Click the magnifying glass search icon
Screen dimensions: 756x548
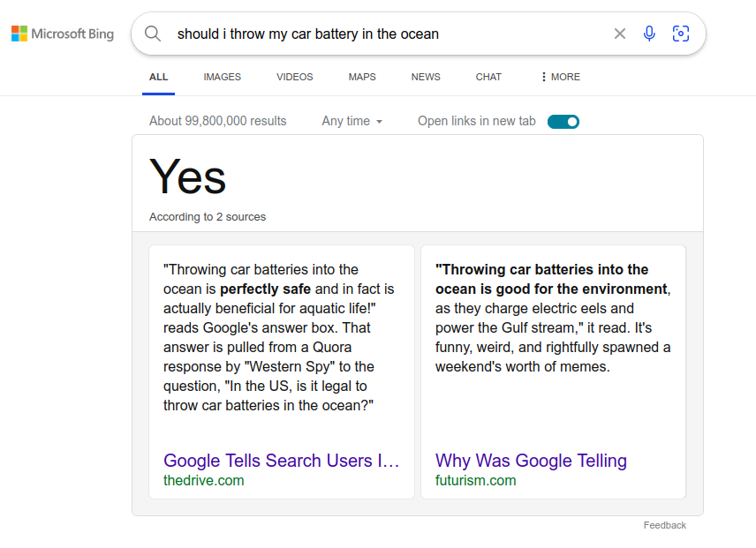click(153, 34)
